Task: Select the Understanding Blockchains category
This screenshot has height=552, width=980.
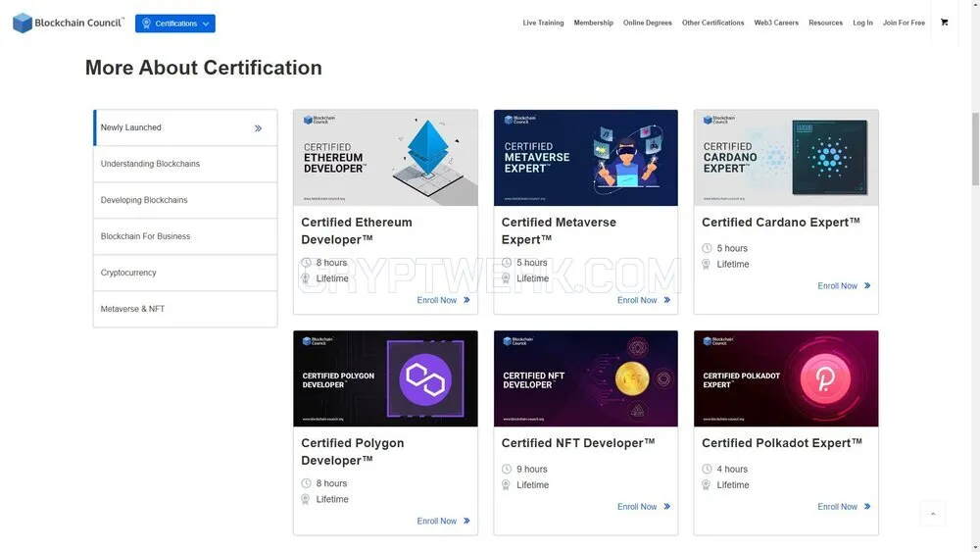Action: pyautogui.click(x=185, y=164)
